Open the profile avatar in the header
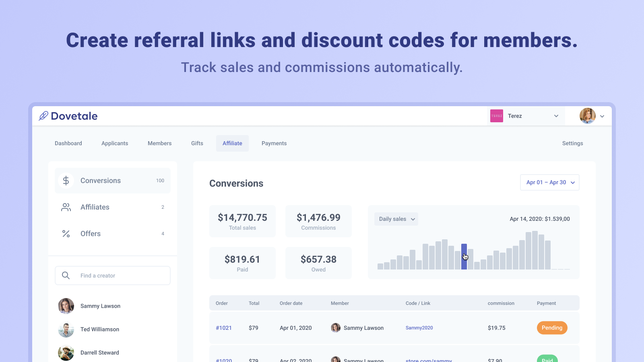 coord(587,116)
